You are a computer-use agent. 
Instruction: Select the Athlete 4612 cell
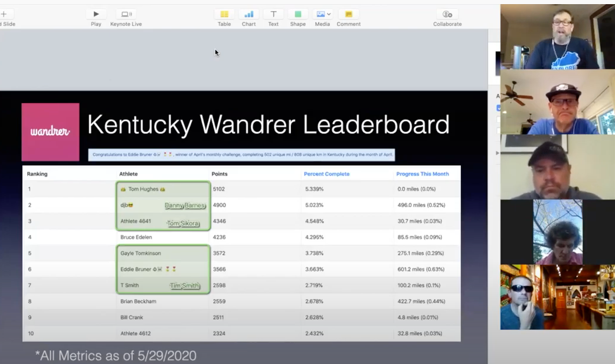click(x=135, y=334)
